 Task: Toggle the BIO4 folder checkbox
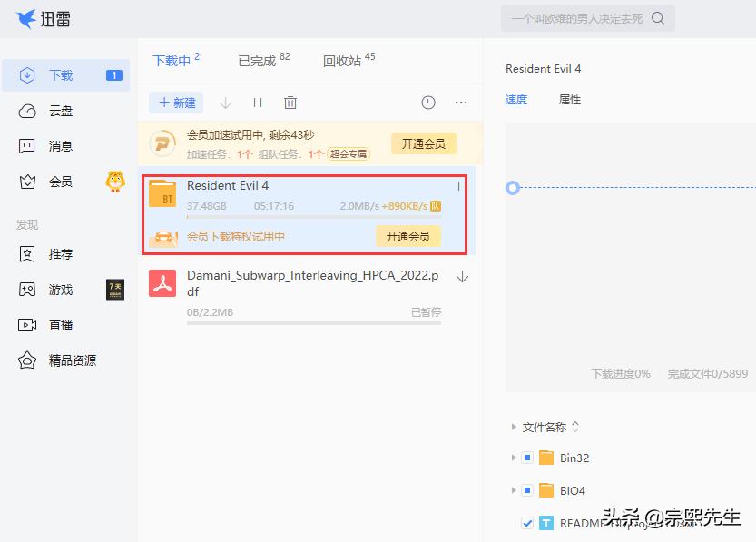coord(525,490)
